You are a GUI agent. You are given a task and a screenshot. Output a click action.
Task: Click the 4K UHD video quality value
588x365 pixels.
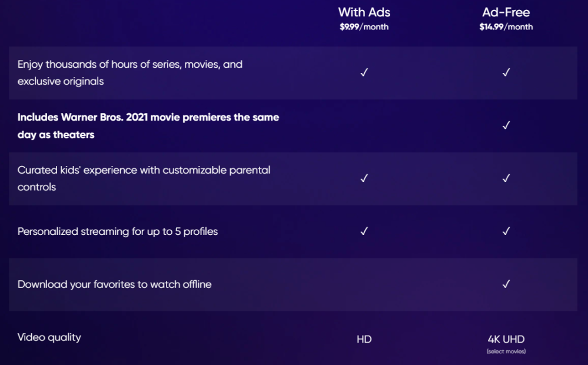[506, 339]
